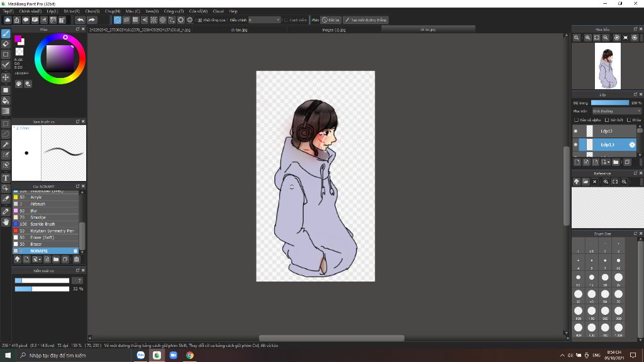644x362 pixels.
Task: Pick the Hand pan tool
Action: point(6,221)
